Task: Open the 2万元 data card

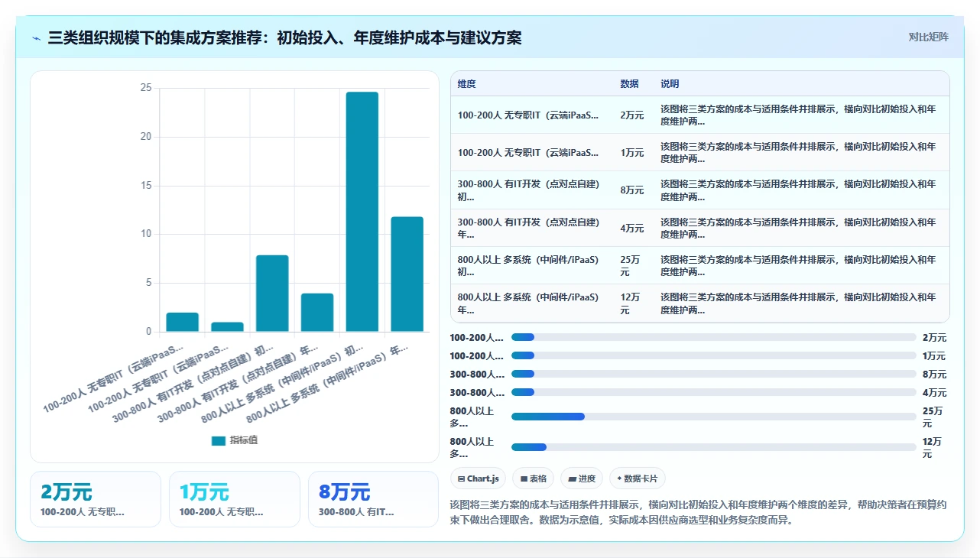Action: pos(96,499)
